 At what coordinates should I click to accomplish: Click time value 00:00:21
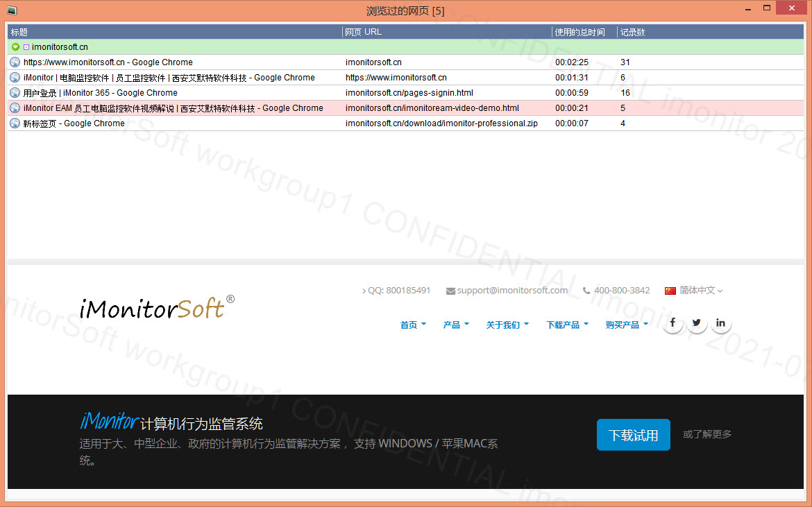click(x=572, y=108)
